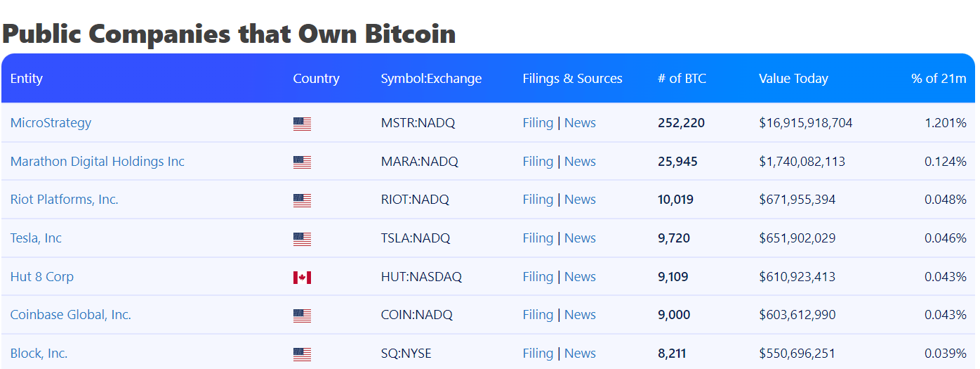Open the Coinbase Global, Inc. link
The height and width of the screenshot is (369, 980).
click(x=71, y=315)
